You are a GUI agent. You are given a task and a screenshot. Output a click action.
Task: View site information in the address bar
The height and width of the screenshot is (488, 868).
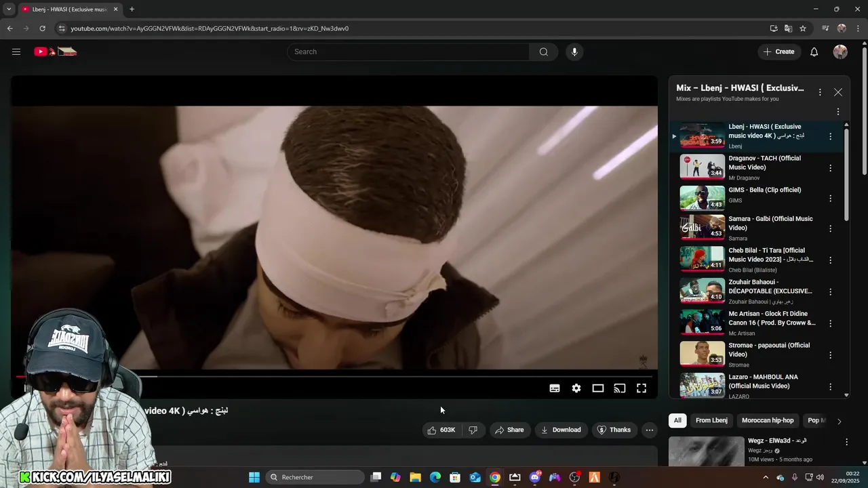click(62, 28)
